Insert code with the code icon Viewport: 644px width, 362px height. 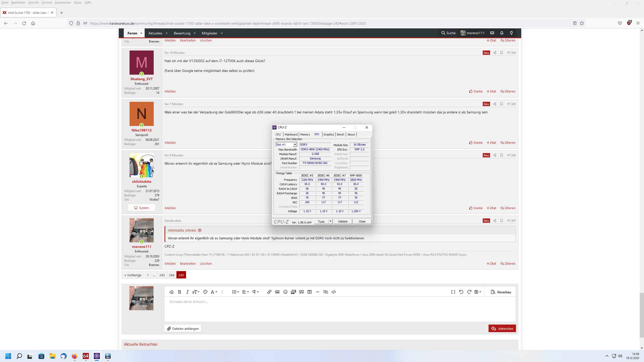click(334, 292)
